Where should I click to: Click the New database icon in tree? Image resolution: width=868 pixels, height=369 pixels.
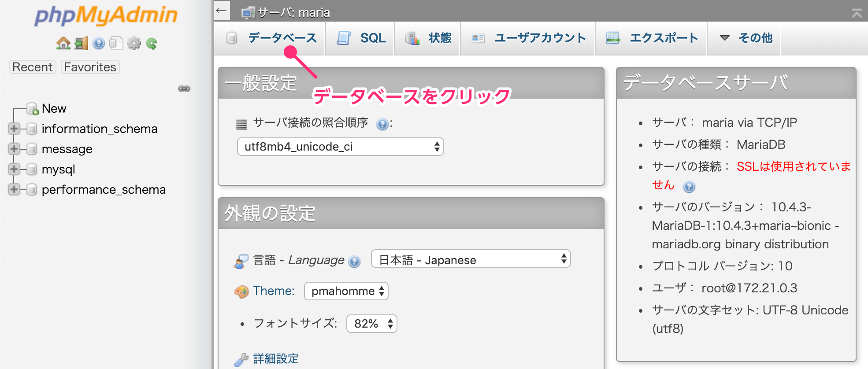pos(32,108)
